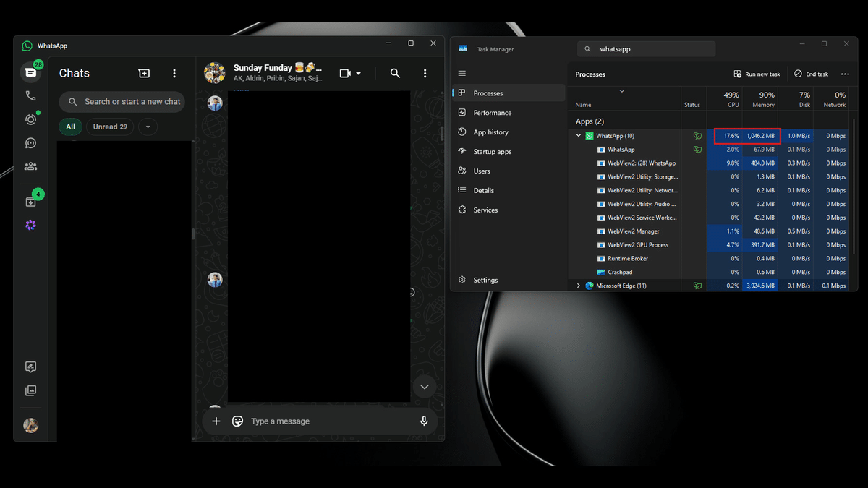This screenshot has height=488, width=868.
Task: Open the Chats panel three-dot menu
Action: [174, 73]
